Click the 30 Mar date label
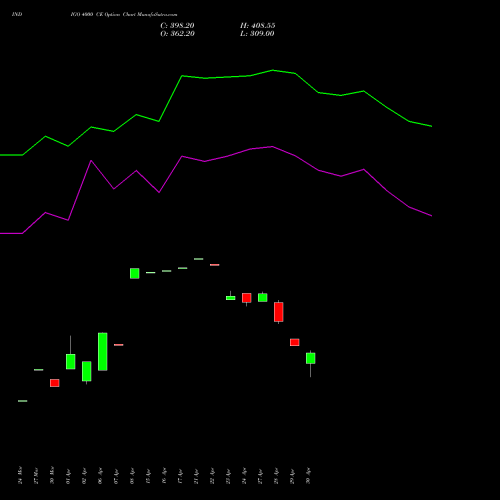This screenshot has height=500, width=500. pos(52,475)
